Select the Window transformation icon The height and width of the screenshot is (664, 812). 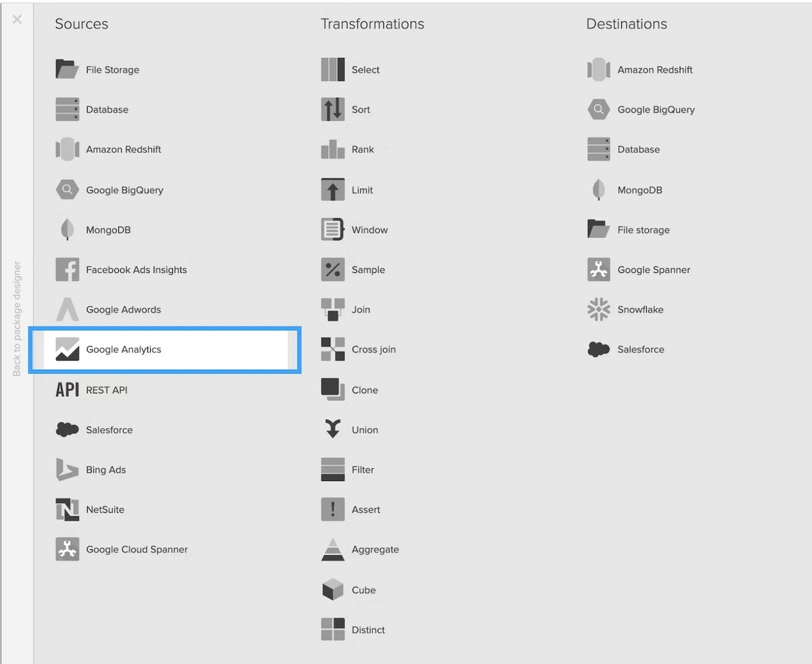pyautogui.click(x=333, y=230)
